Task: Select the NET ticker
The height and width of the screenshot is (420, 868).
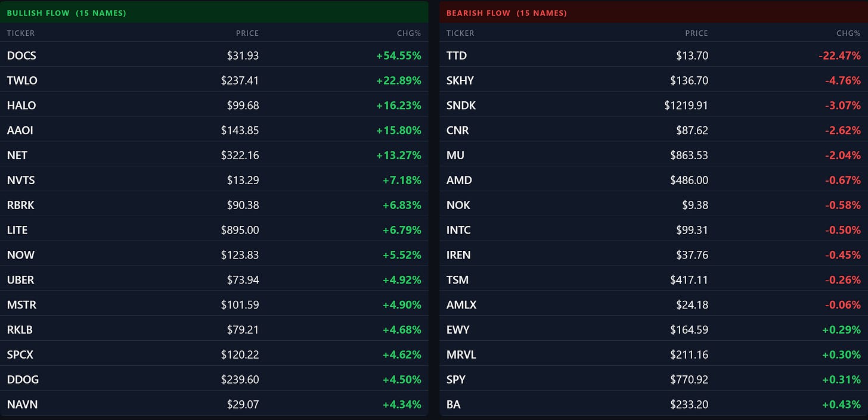Action: (x=17, y=155)
